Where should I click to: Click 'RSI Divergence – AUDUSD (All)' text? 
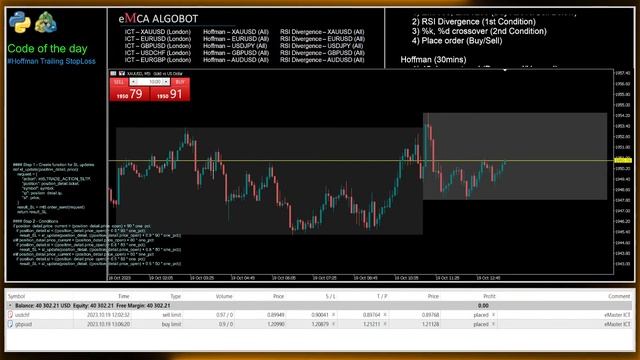(322, 60)
